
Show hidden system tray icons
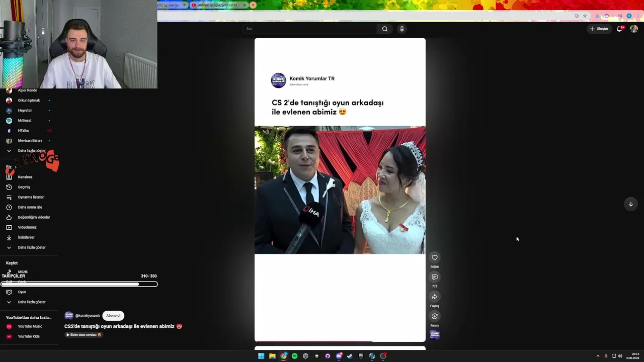(x=598, y=356)
